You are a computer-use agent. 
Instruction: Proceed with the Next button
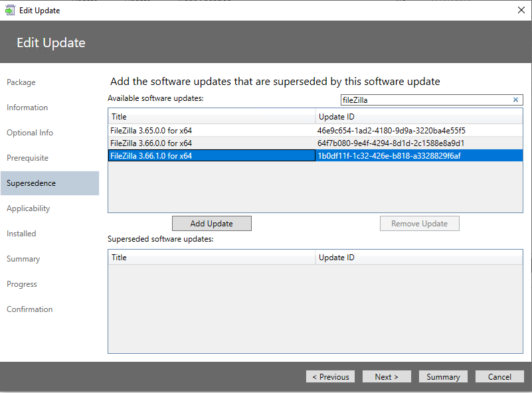pyautogui.click(x=387, y=376)
